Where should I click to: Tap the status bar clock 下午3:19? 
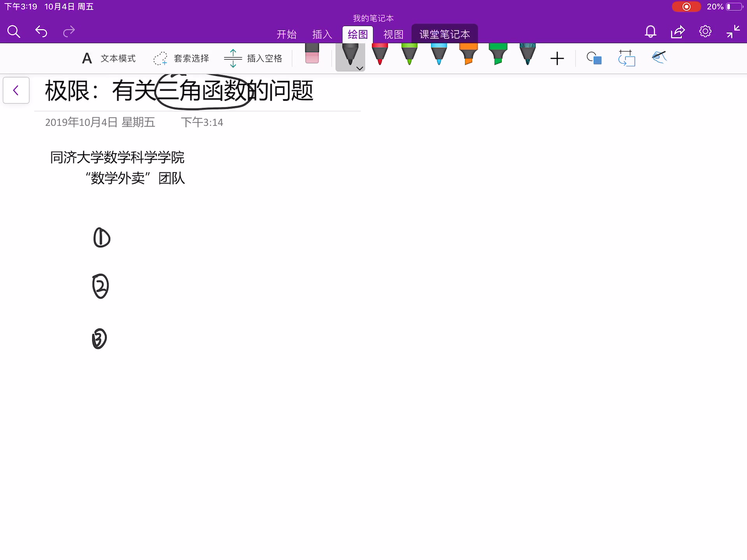(x=21, y=7)
